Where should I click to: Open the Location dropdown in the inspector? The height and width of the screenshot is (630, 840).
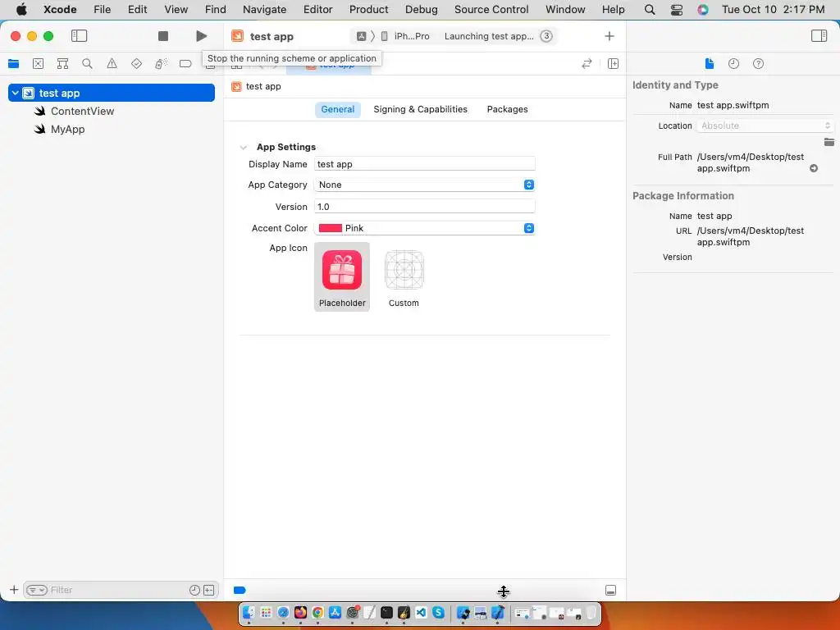click(766, 126)
